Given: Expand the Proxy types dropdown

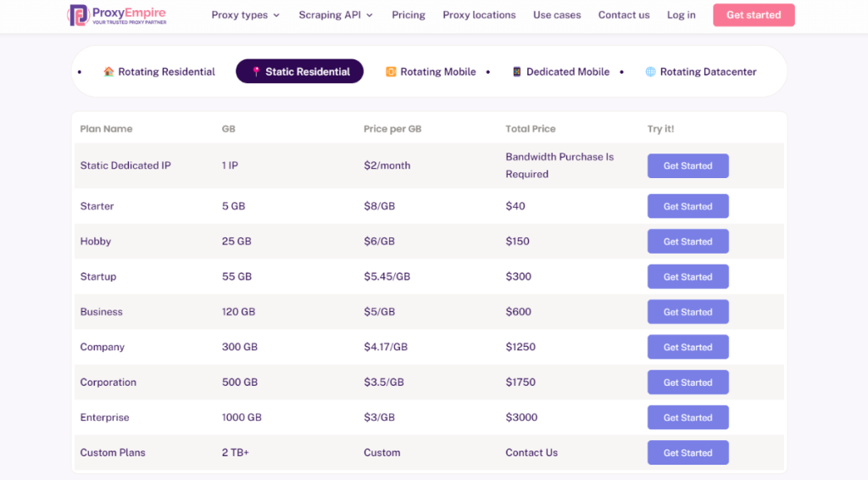Looking at the screenshot, I should [x=245, y=15].
